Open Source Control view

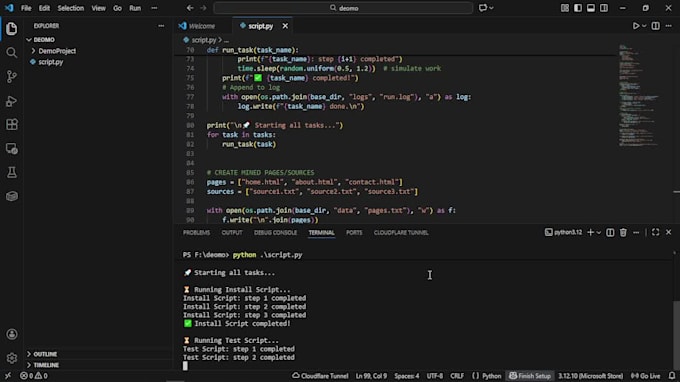click(x=12, y=77)
